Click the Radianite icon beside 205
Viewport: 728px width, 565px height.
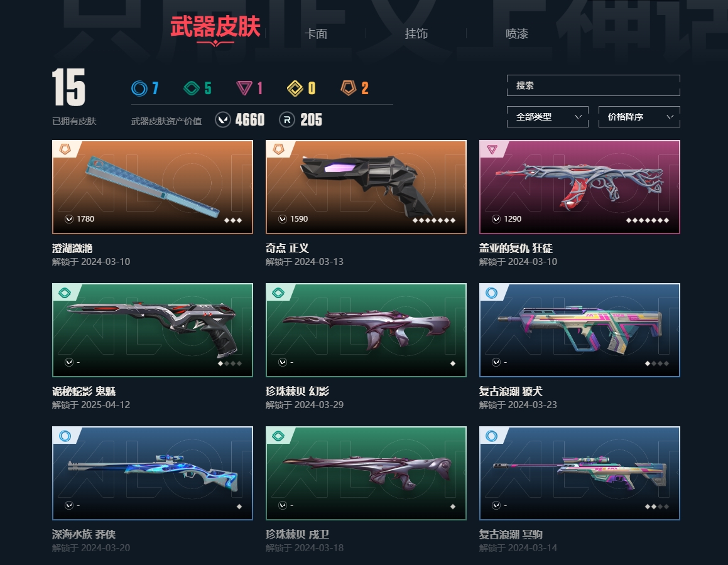tap(287, 120)
